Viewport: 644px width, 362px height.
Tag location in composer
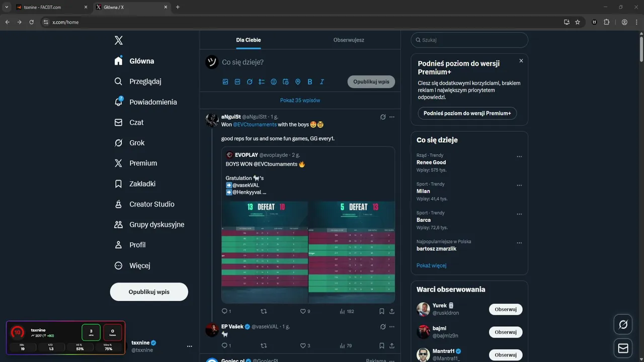tap(298, 81)
